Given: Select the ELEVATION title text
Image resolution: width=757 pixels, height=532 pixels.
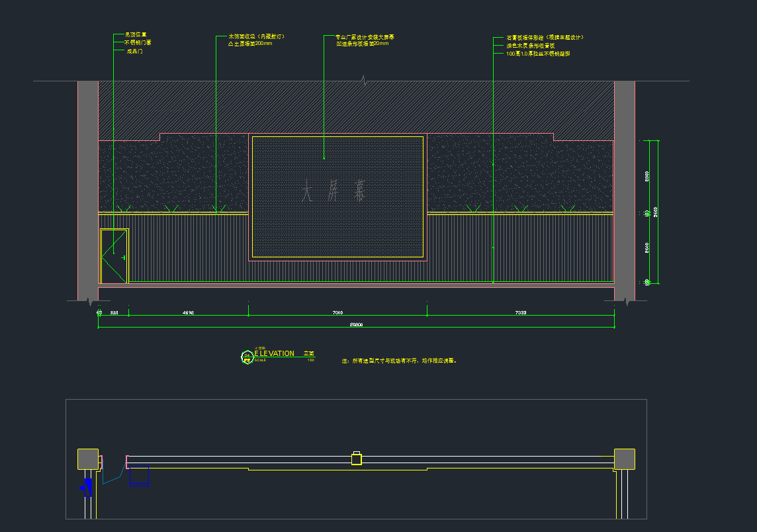Looking at the screenshot, I should pyautogui.click(x=275, y=354).
